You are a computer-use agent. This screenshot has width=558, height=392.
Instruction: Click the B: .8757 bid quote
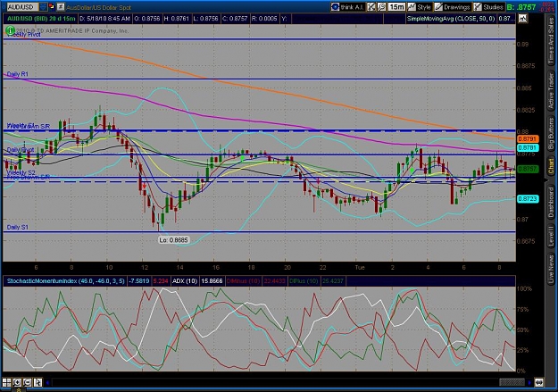(x=521, y=7)
